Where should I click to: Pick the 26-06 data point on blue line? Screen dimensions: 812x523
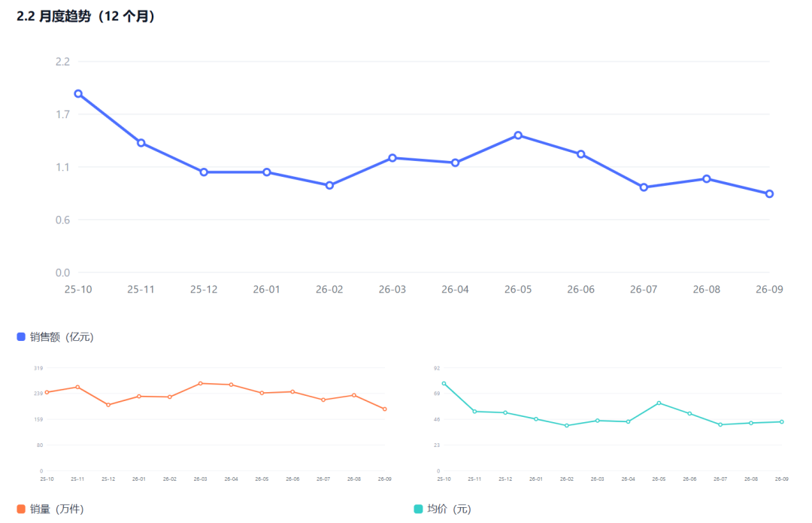(581, 154)
